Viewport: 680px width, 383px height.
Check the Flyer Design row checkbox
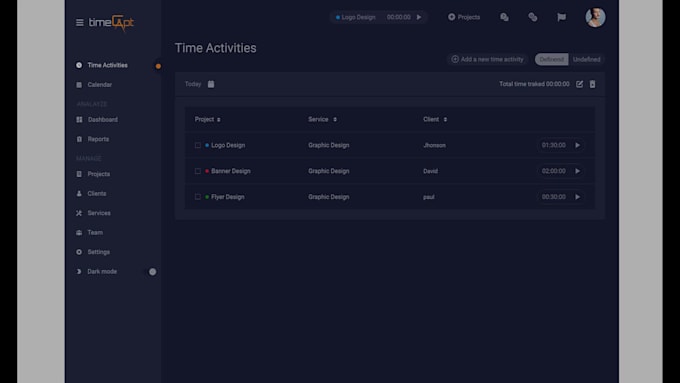(x=198, y=197)
